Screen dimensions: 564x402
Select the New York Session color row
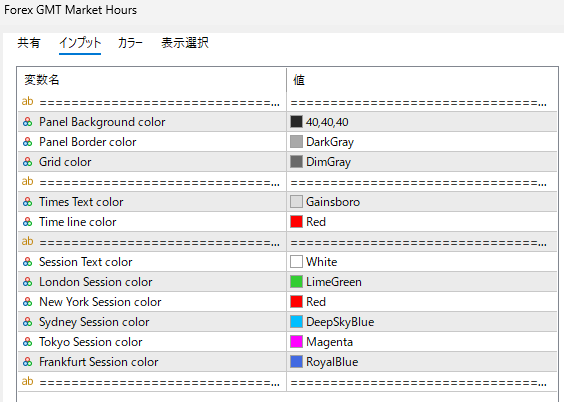point(287,302)
